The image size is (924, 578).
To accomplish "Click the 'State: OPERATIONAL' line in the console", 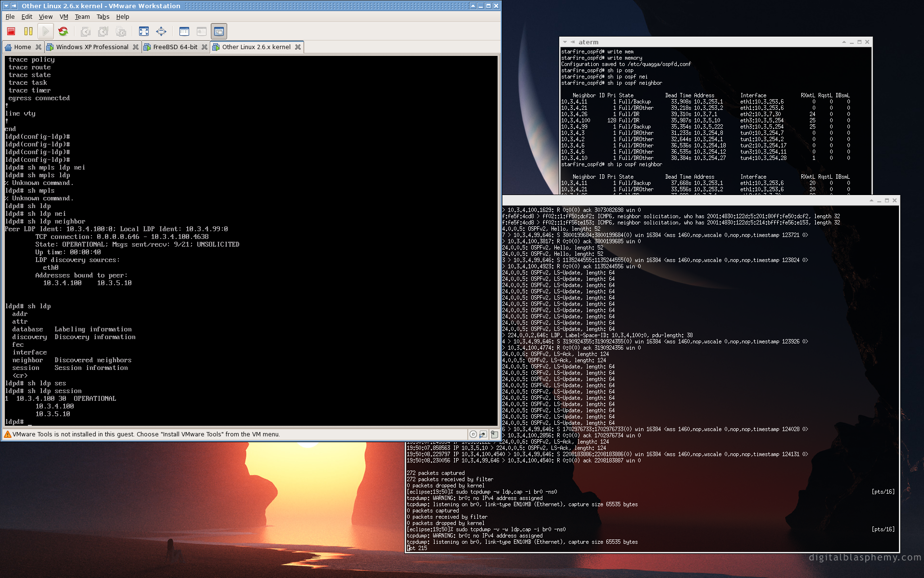I will pyautogui.click(x=137, y=244).
